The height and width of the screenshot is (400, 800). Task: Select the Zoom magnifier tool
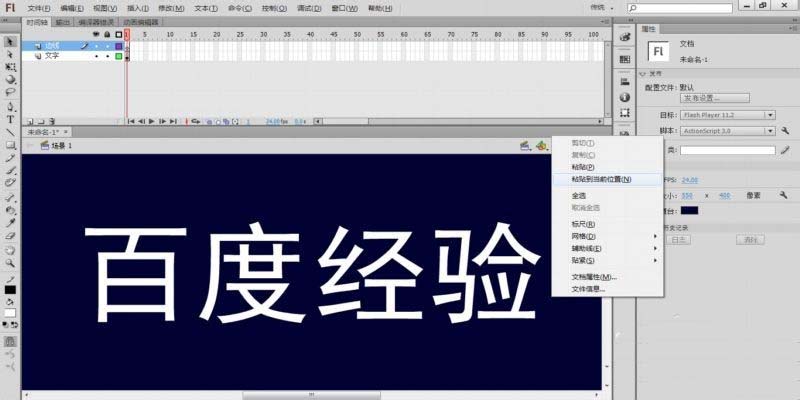click(10, 263)
